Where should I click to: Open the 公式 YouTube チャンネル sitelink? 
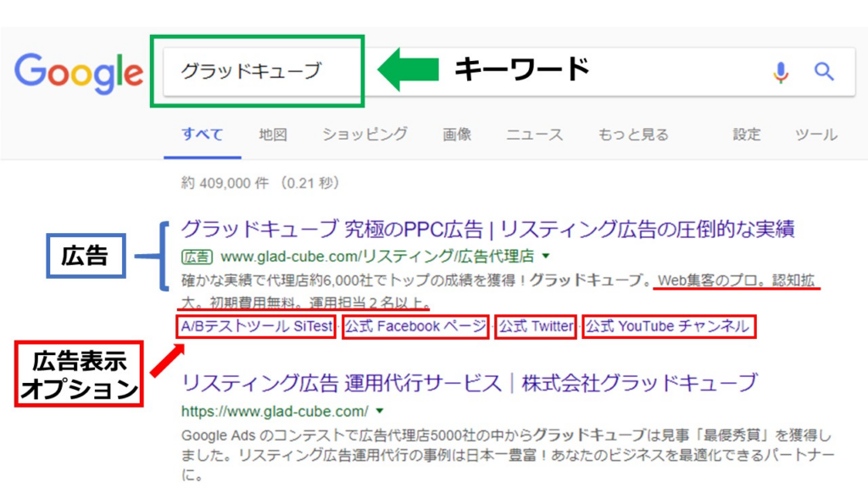click(668, 326)
